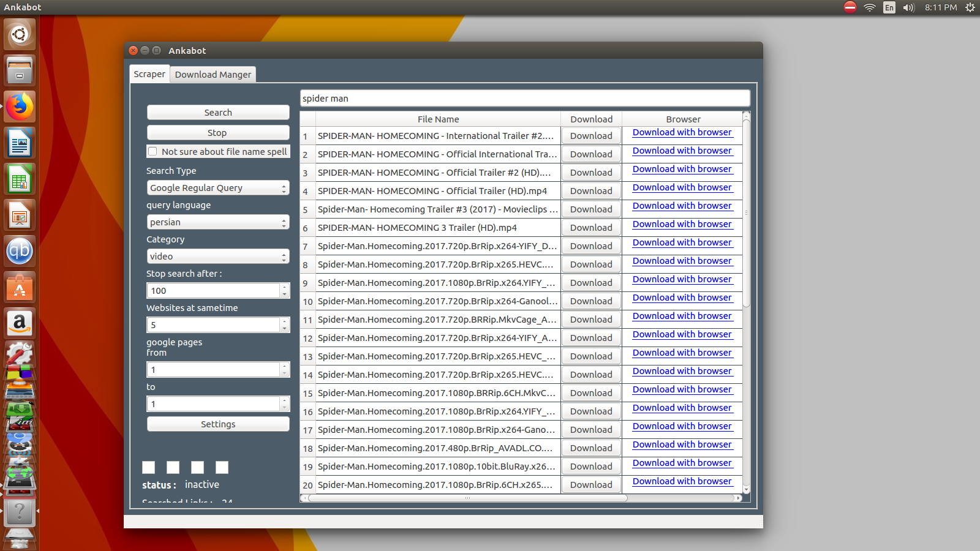Viewport: 980px width, 551px height.
Task: Select the 720p x264-Ganool file name
Action: click(438, 301)
